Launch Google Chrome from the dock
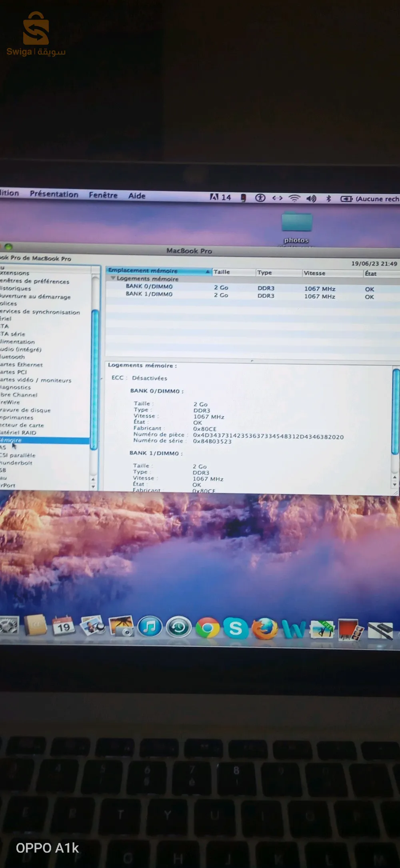Image resolution: width=400 pixels, height=868 pixels. coord(207,628)
